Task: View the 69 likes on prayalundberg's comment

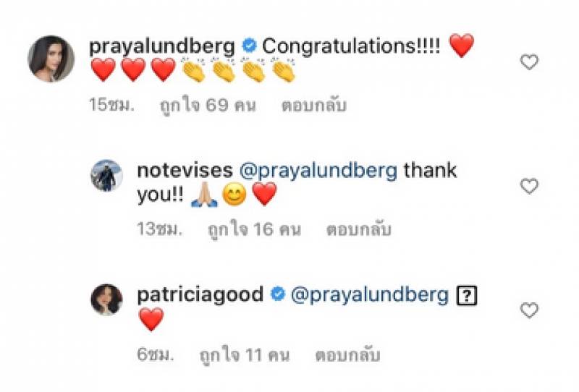Action: pos(208,106)
